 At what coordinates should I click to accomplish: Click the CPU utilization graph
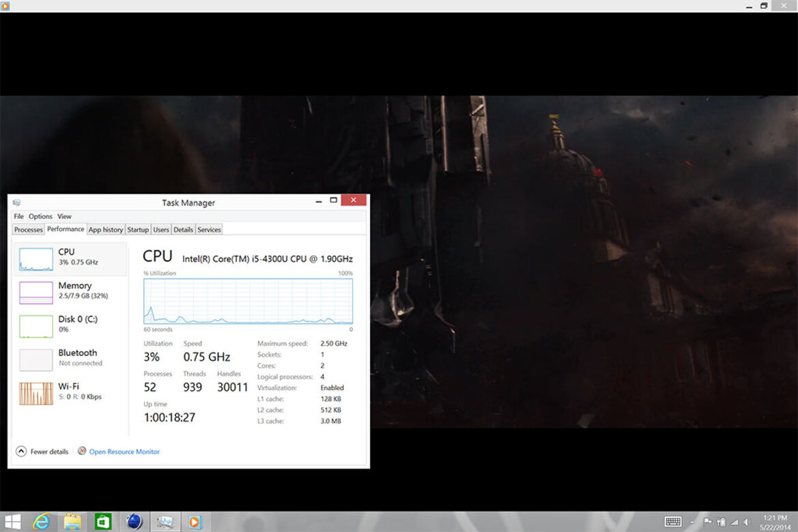(x=248, y=301)
